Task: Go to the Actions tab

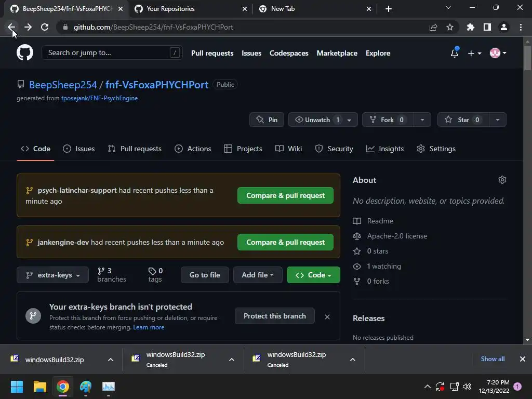Action: pyautogui.click(x=193, y=149)
